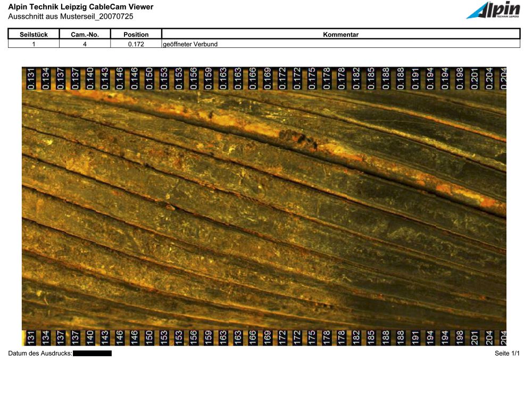The height and width of the screenshot is (412, 532).
Task: Click the "0.134" label in the top ruler
Action: point(45,78)
